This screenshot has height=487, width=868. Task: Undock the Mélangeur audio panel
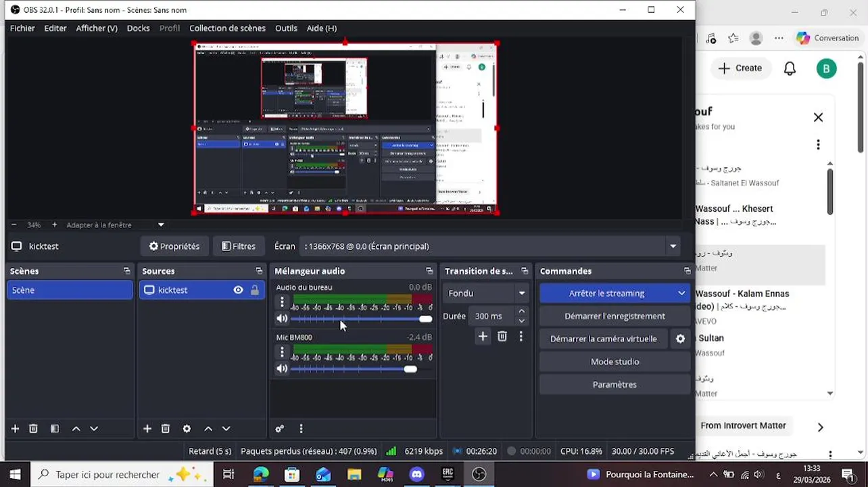pyautogui.click(x=429, y=271)
